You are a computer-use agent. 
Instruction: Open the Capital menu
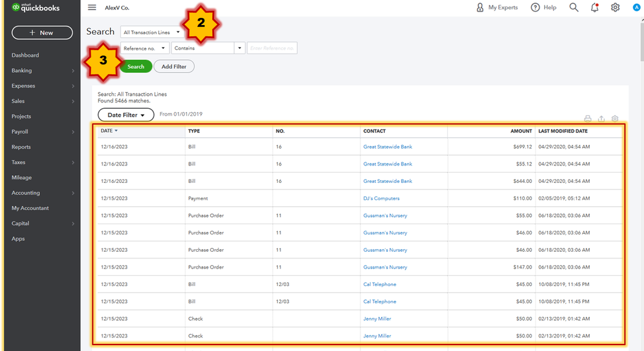21,223
